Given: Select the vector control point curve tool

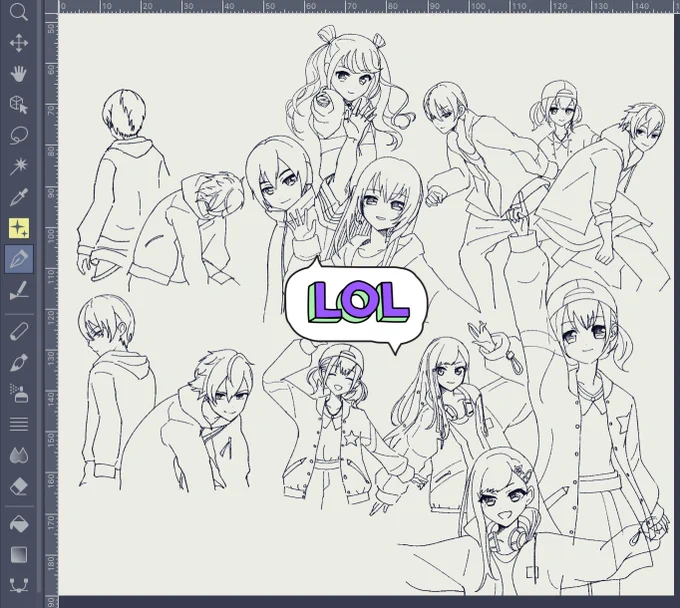Looking at the screenshot, I should [x=19, y=585].
